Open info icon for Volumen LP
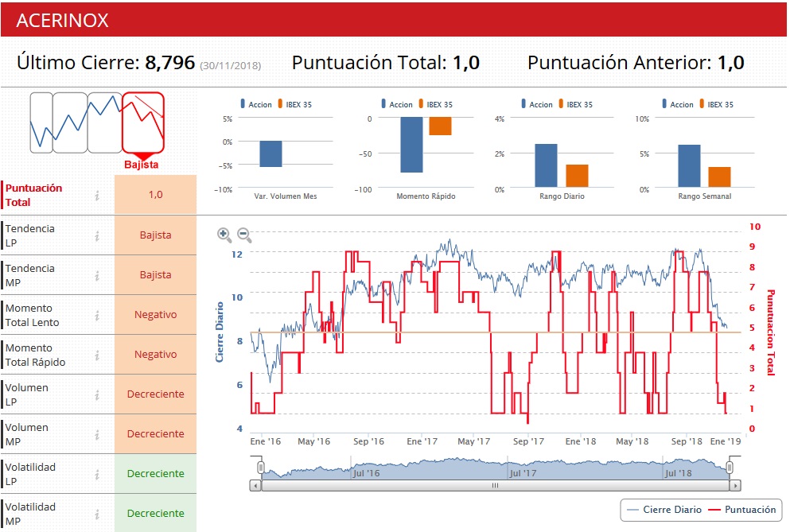 click(x=97, y=394)
